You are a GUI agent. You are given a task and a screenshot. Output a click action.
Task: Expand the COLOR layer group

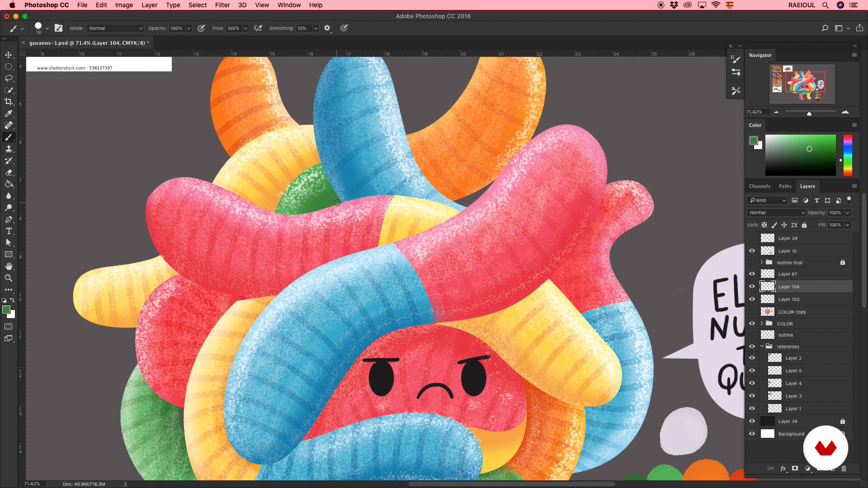click(762, 324)
